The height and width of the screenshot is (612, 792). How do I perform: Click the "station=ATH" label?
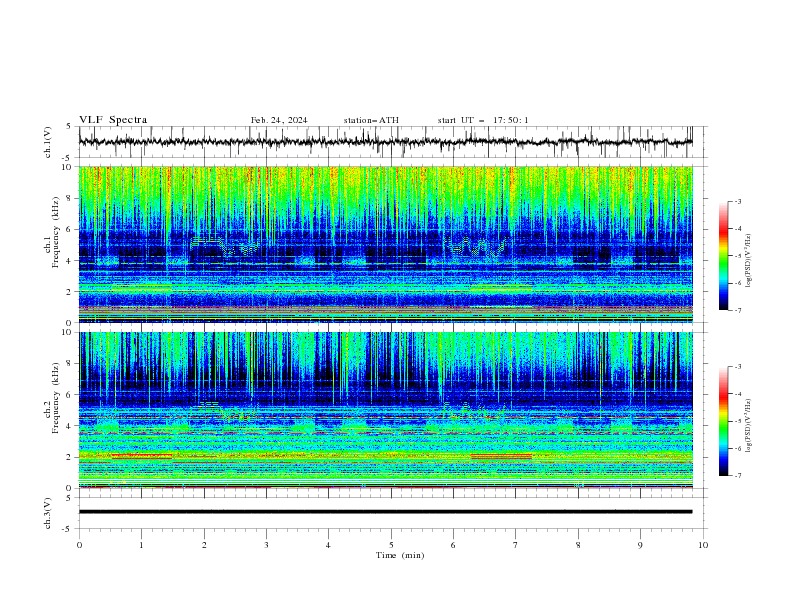[x=371, y=120]
